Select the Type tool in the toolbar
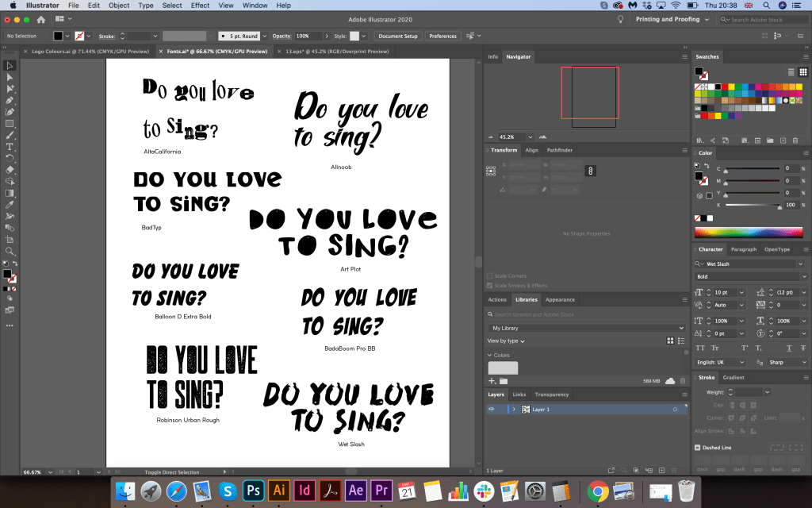 pos(10,147)
